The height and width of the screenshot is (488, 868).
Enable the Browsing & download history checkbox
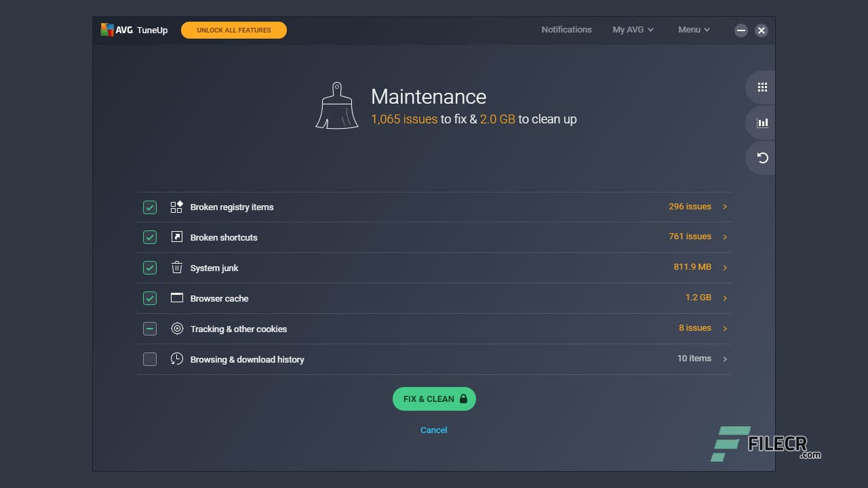(150, 359)
